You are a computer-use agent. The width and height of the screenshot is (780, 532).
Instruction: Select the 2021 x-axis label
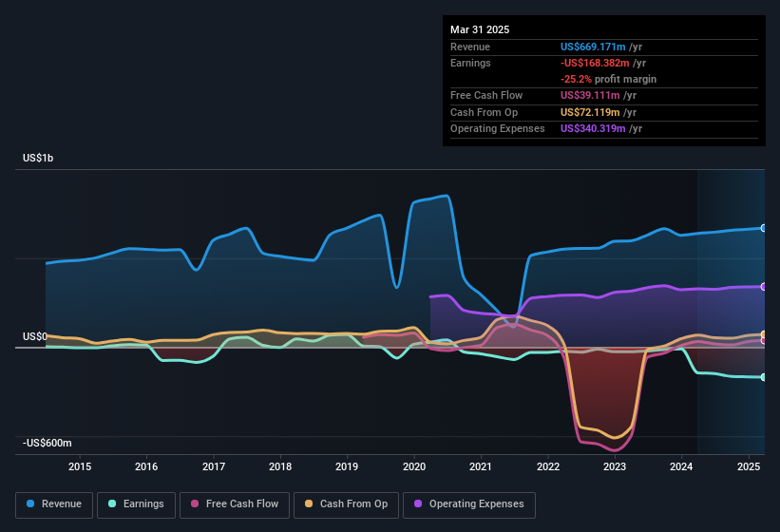point(481,466)
